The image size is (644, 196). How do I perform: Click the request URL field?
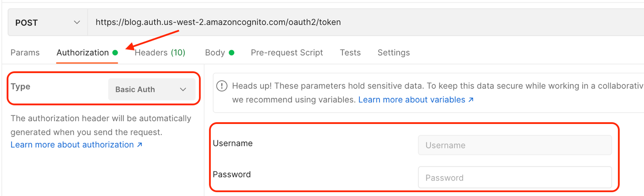[366, 23]
